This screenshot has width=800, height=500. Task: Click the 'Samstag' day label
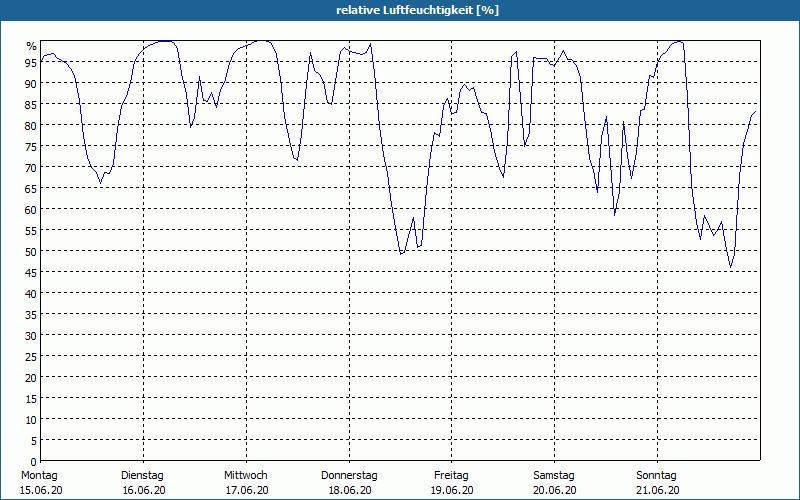click(554, 475)
